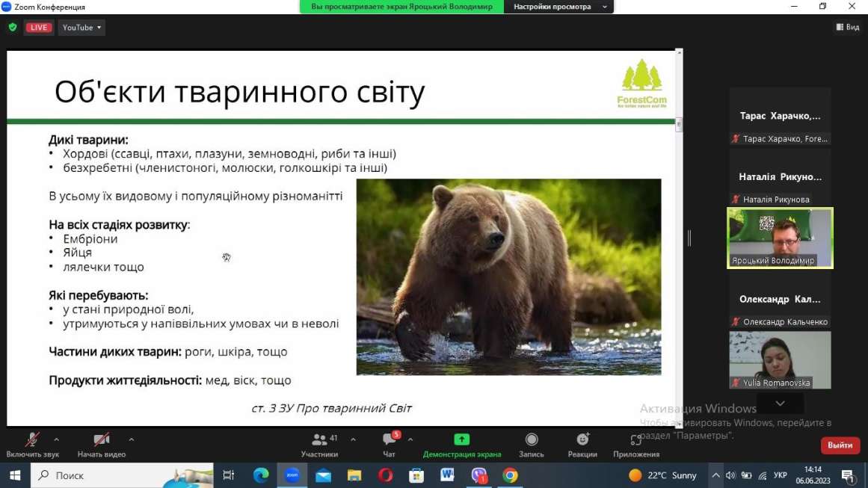Switch input language УКР
Image resolution: width=868 pixels, height=488 pixels.
coord(781,475)
